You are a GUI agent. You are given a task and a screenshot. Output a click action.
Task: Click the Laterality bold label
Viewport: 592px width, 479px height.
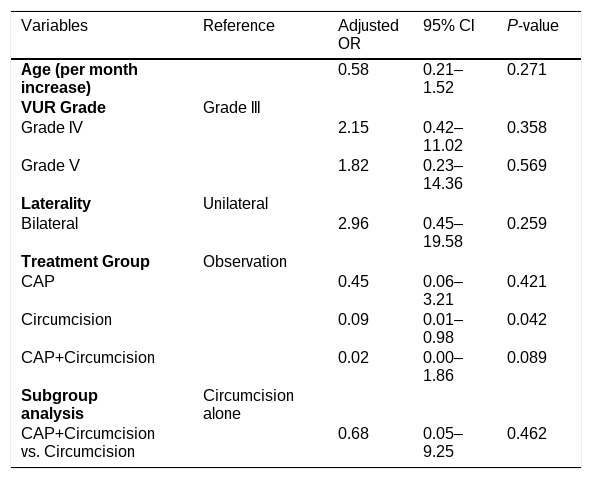coord(56,203)
